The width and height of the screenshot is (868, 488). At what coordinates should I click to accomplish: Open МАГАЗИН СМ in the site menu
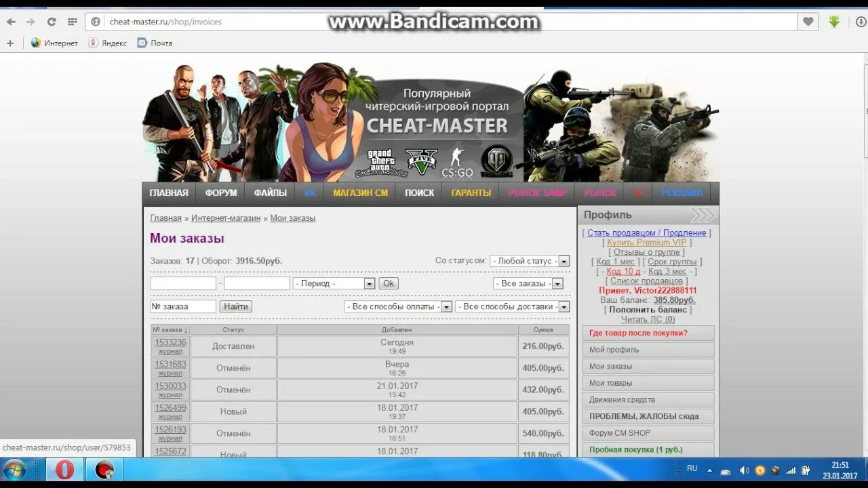coord(361,193)
